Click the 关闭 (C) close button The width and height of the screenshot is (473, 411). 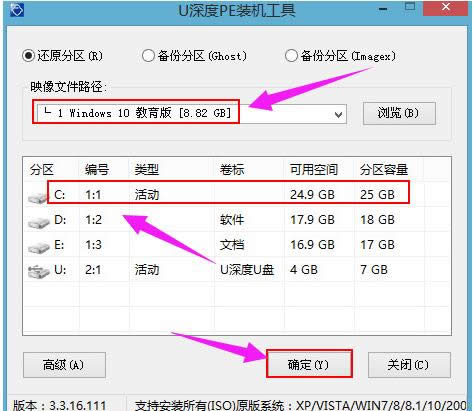pyautogui.click(x=409, y=365)
